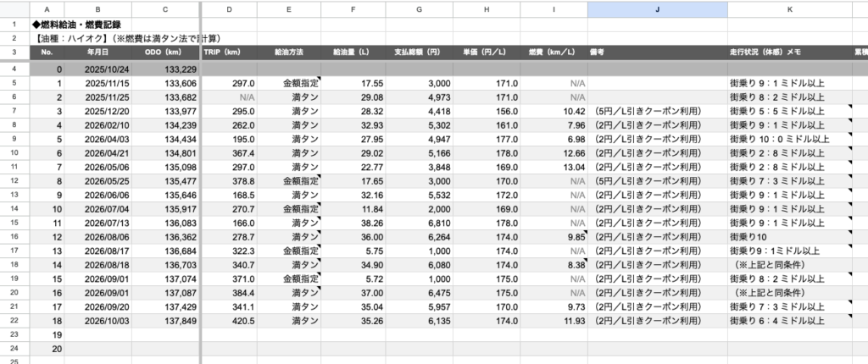Click payment cell 4,973
The height and width of the screenshot is (364, 868).
click(419, 97)
